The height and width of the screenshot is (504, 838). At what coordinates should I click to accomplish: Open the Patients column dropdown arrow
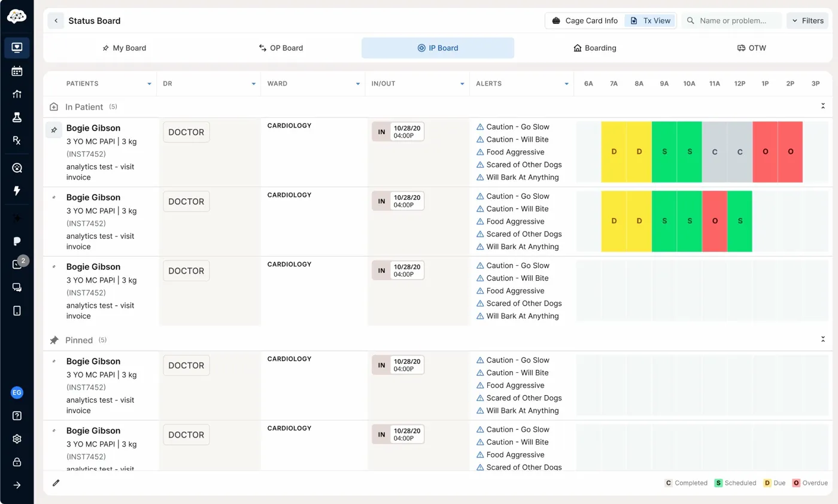pos(149,84)
